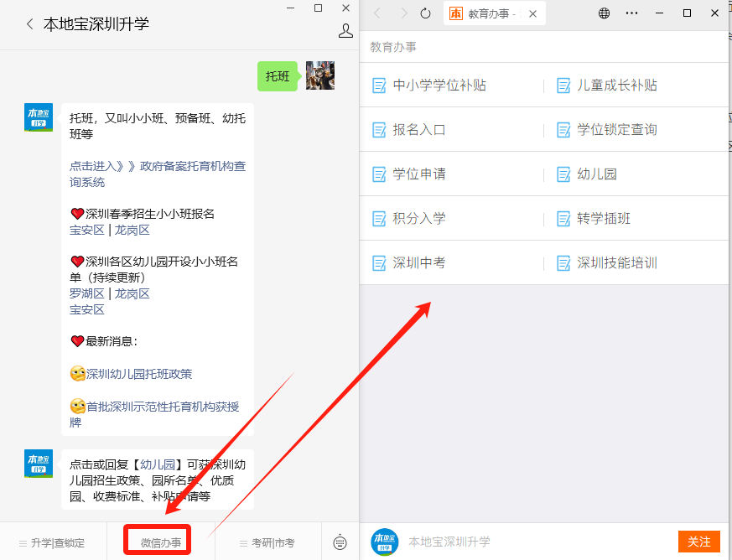This screenshot has height=560, width=732.
Task: Open 罗湖区 kindergarten list link
Action: (x=87, y=293)
